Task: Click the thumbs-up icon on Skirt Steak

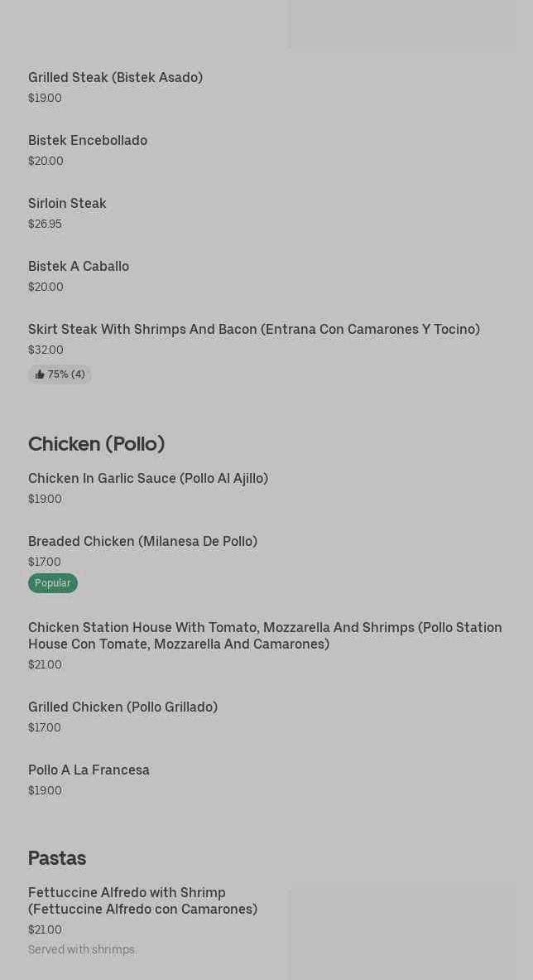Action: click(40, 374)
